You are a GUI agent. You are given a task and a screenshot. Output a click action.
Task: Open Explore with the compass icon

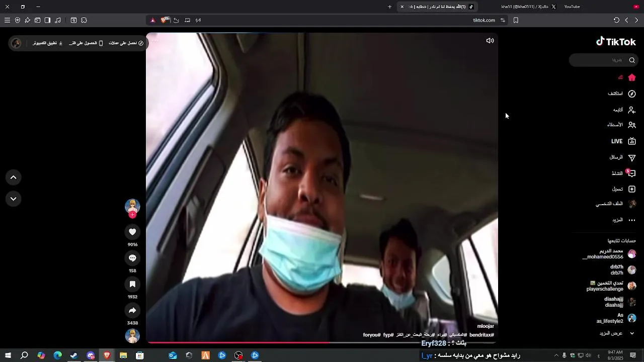pos(632,94)
